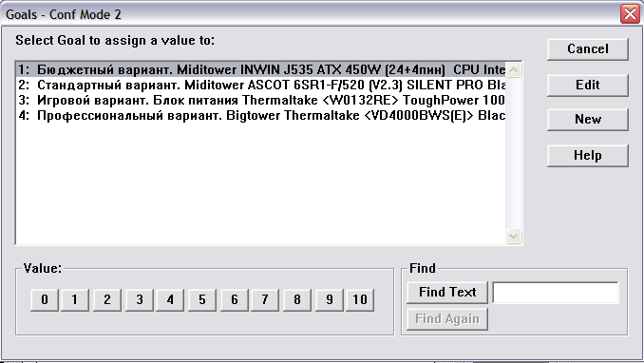Click the goal list scroll up arrow

[x=513, y=70]
